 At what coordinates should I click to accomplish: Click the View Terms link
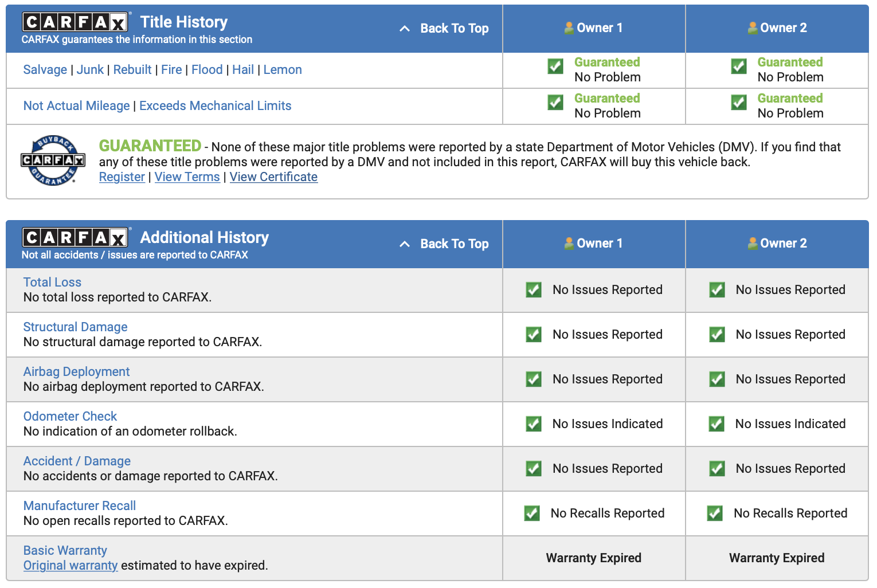click(187, 177)
